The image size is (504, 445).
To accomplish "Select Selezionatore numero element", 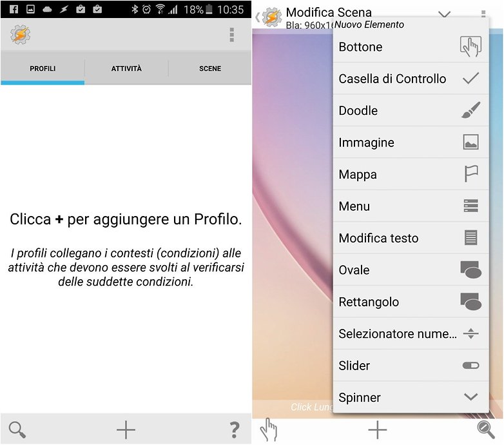I will tap(411, 333).
